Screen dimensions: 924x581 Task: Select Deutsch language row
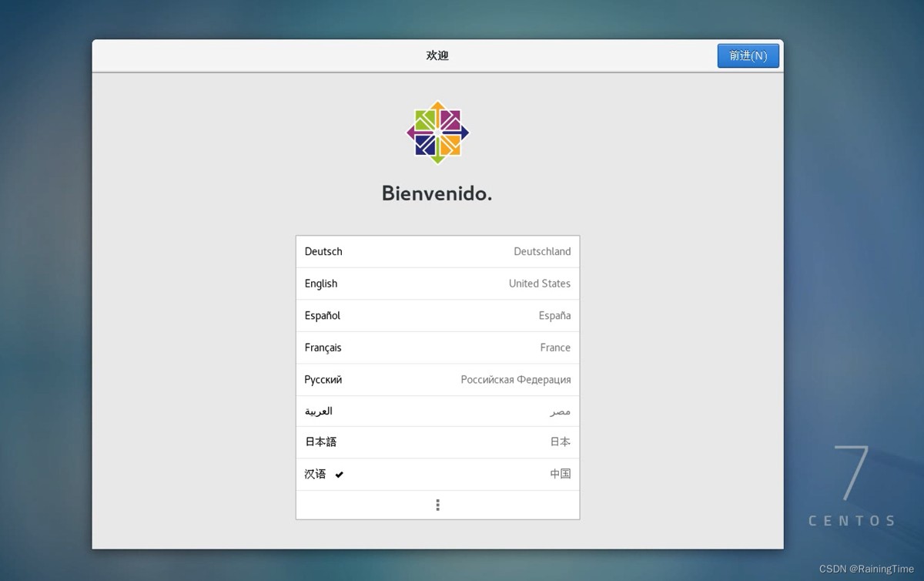[437, 252]
